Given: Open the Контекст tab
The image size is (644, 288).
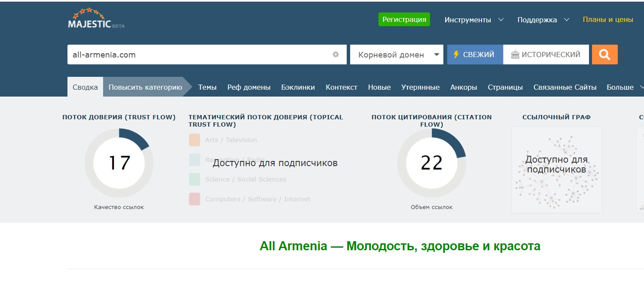Looking at the screenshot, I should click(x=342, y=87).
